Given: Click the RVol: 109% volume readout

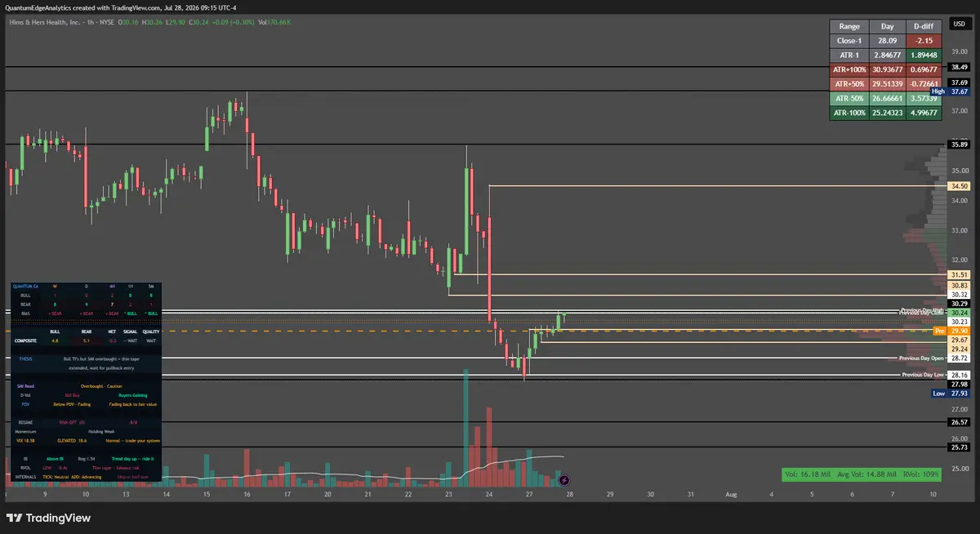Looking at the screenshot, I should click(921, 474).
